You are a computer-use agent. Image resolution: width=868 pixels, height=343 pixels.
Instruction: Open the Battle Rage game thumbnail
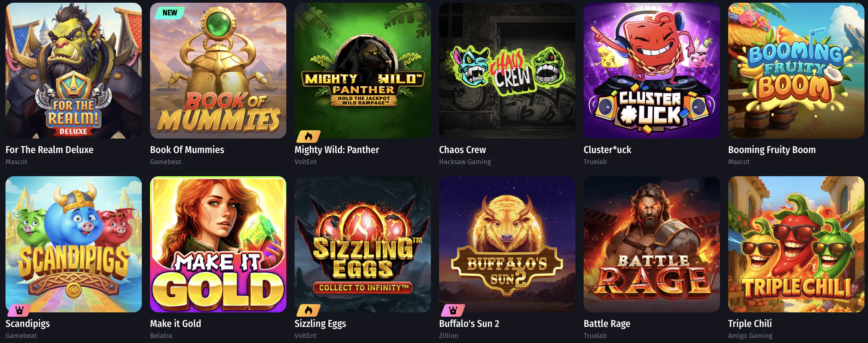(652, 244)
